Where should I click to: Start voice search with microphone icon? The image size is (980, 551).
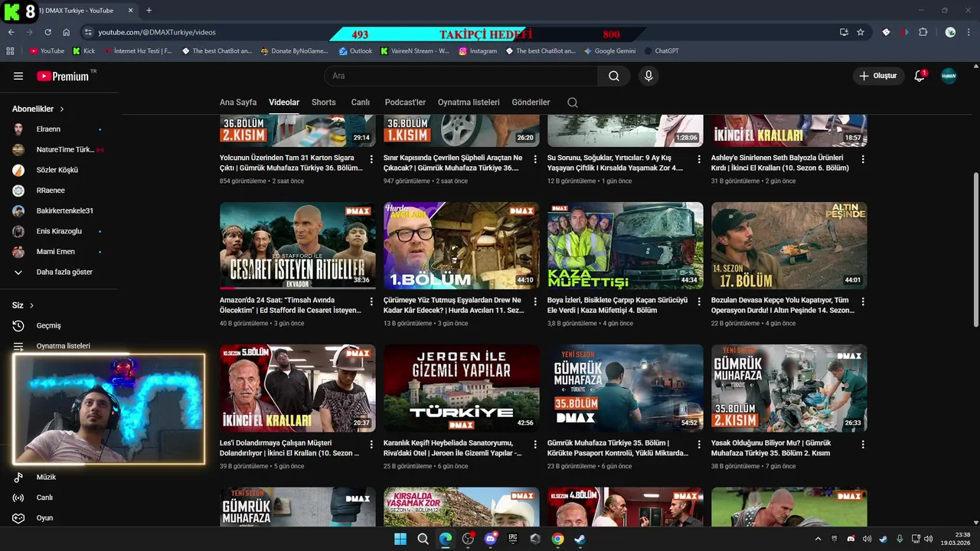point(648,76)
